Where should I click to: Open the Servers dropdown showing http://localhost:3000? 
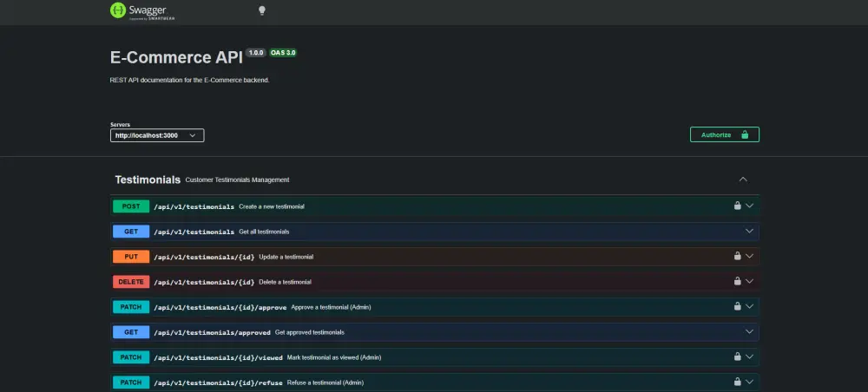click(157, 135)
